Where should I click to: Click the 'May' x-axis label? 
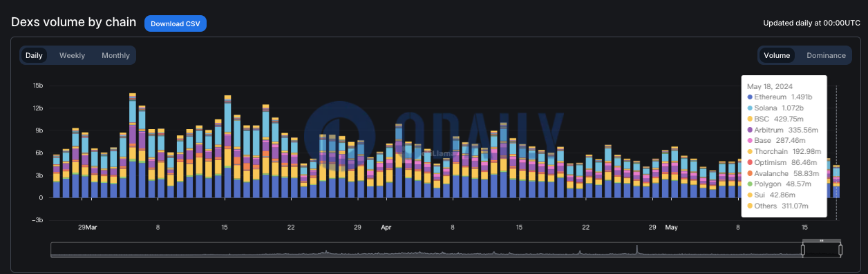tap(672, 227)
